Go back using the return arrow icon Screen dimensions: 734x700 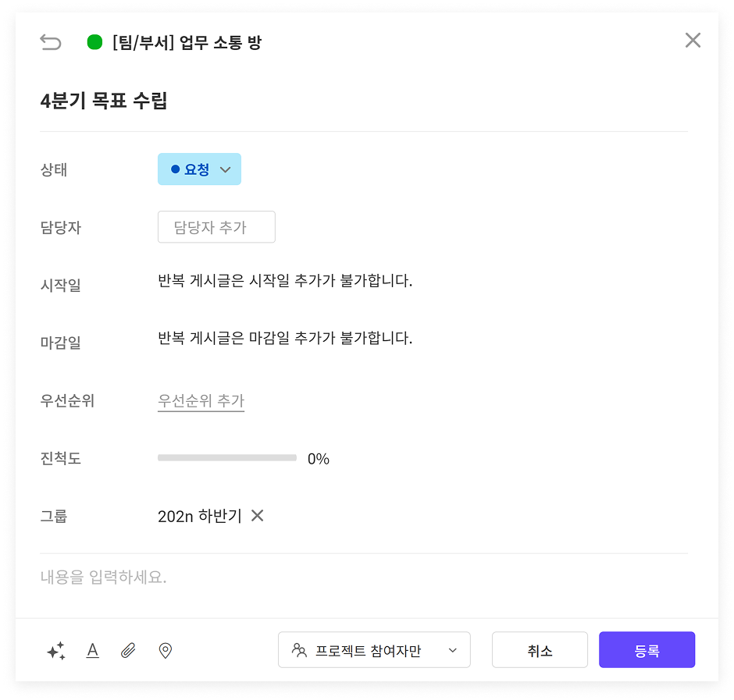pyautogui.click(x=50, y=42)
